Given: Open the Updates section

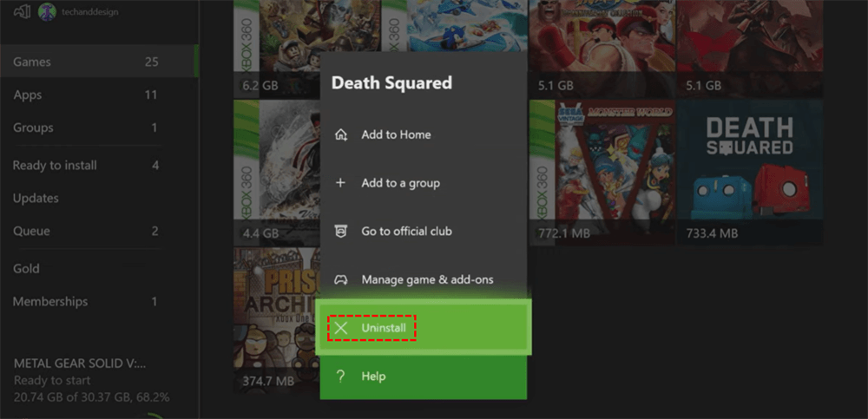Looking at the screenshot, I should 36,199.
